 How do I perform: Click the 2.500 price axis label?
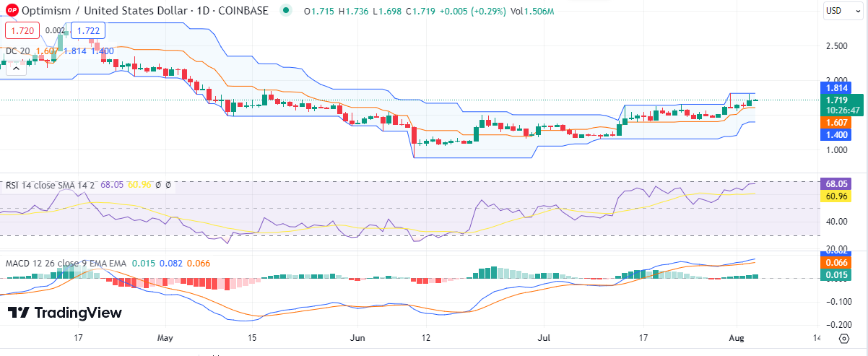tap(836, 46)
